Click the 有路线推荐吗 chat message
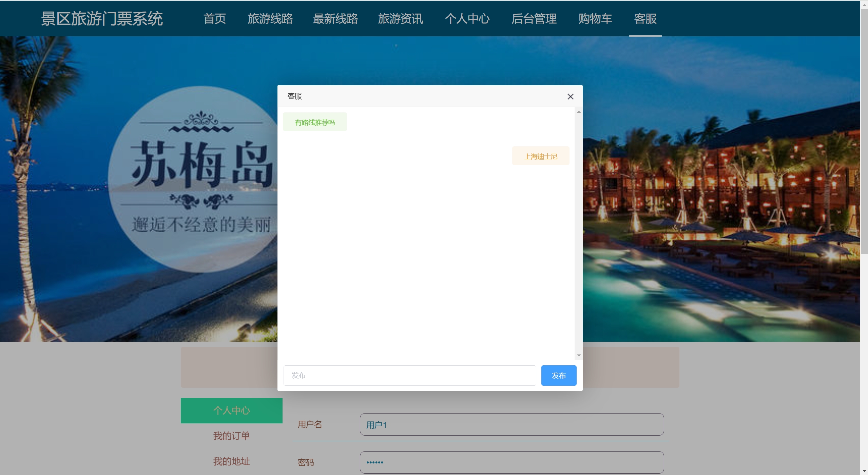868x475 pixels. coord(315,122)
